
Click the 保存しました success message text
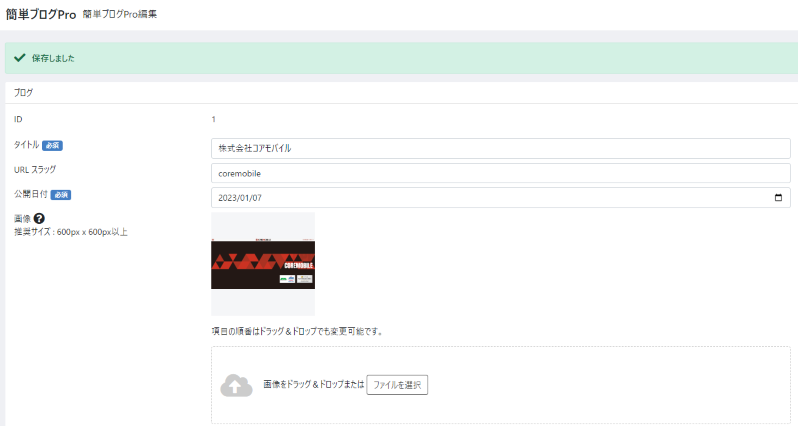click(x=53, y=58)
